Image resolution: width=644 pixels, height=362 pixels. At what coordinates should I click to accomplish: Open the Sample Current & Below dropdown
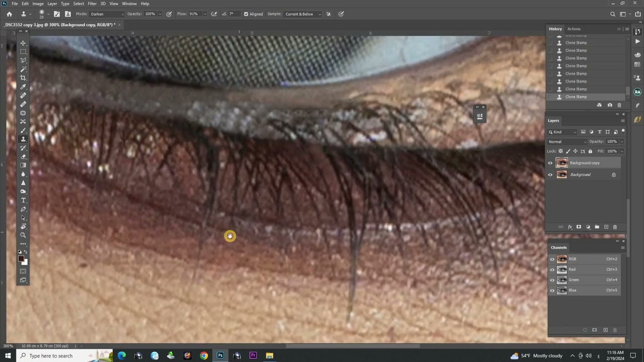[x=302, y=14]
